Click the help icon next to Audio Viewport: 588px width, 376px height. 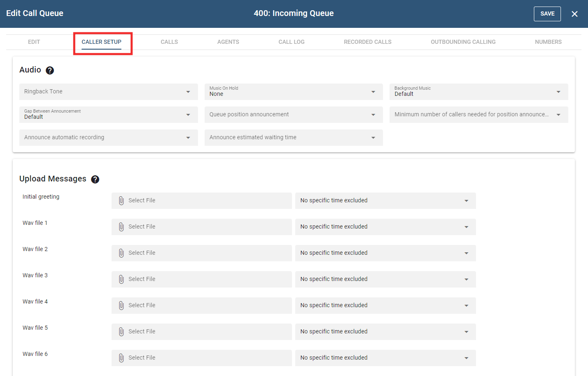pyautogui.click(x=50, y=70)
